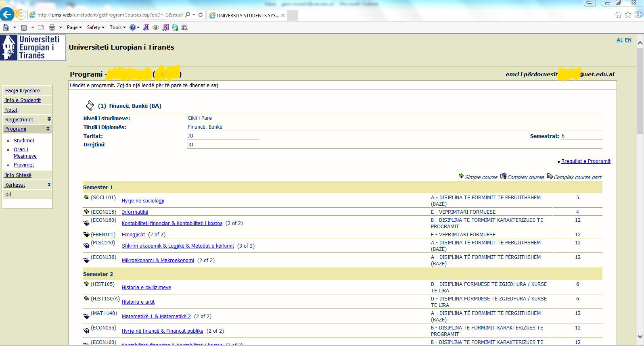
Task: Click the RSS feeds toolbar icon
Action: (24, 27)
